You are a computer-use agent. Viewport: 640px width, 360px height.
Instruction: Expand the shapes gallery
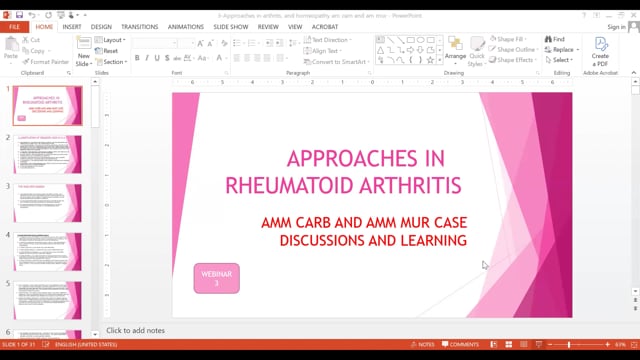[440, 60]
